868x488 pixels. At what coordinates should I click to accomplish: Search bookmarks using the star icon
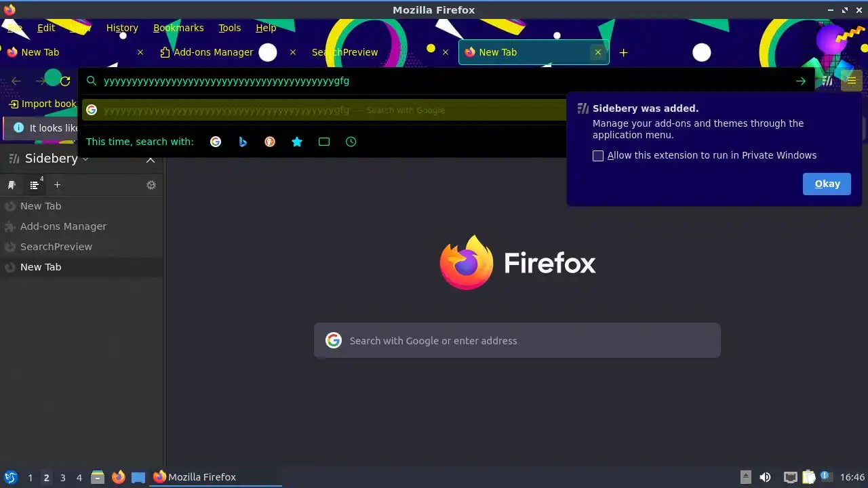(297, 142)
